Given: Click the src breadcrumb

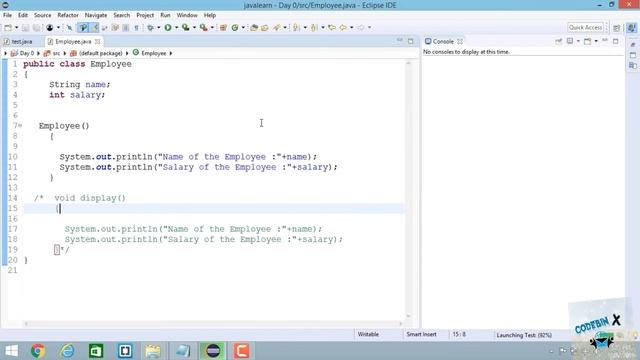Looking at the screenshot, I should (x=52, y=53).
